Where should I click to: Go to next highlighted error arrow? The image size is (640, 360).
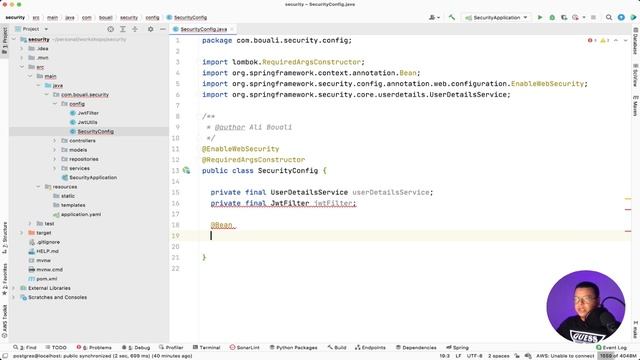[625, 40]
